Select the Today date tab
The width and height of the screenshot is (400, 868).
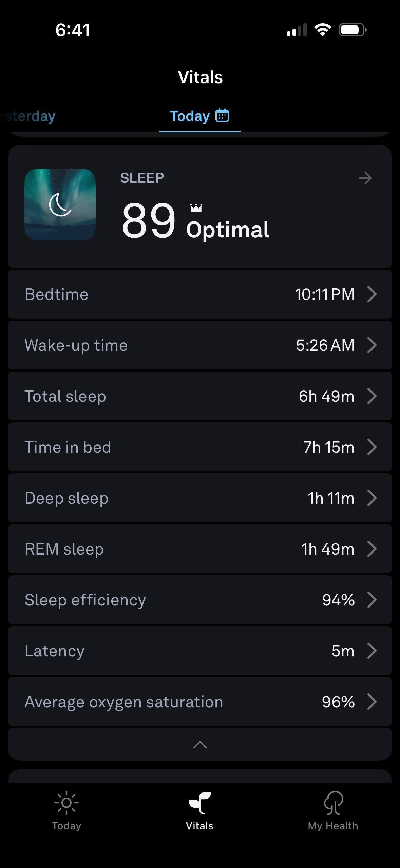(x=190, y=116)
